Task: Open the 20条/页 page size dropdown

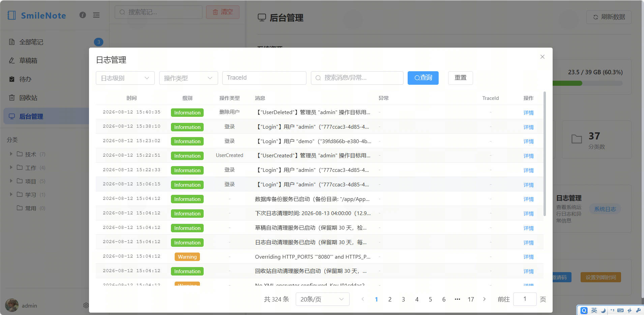Action: [323, 299]
